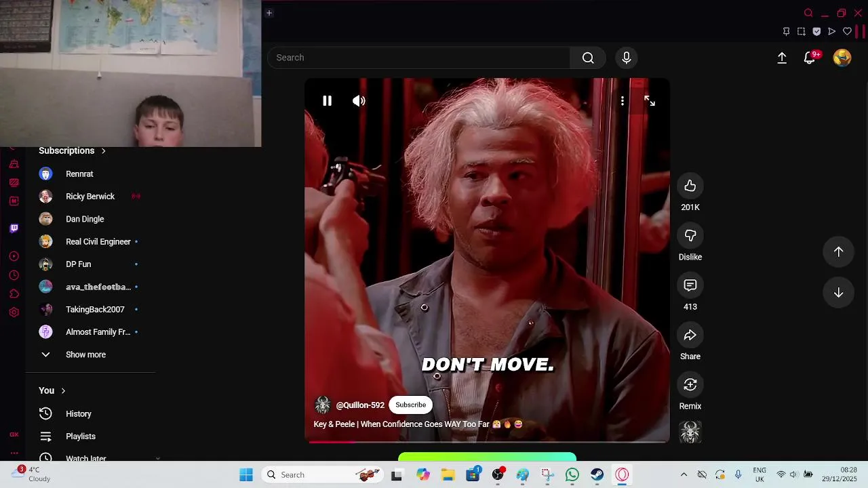Open the YouTube account avatar menu
Viewport: 868px width, 488px height.
(x=842, y=58)
